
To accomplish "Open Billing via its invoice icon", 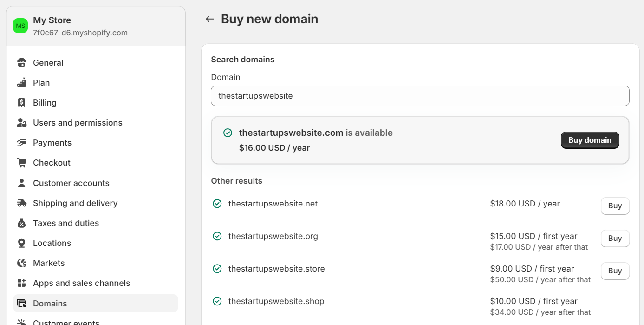I will click(x=21, y=102).
